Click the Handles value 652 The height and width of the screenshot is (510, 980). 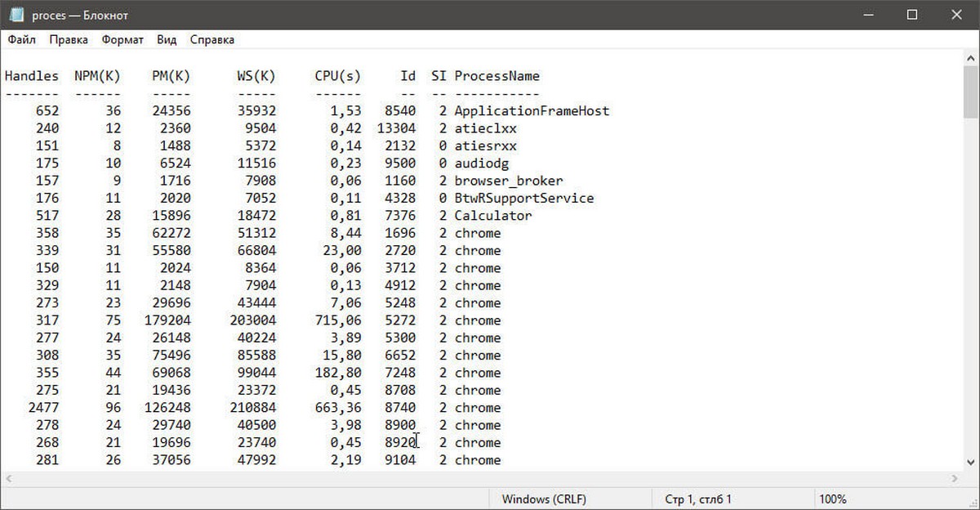pos(47,110)
